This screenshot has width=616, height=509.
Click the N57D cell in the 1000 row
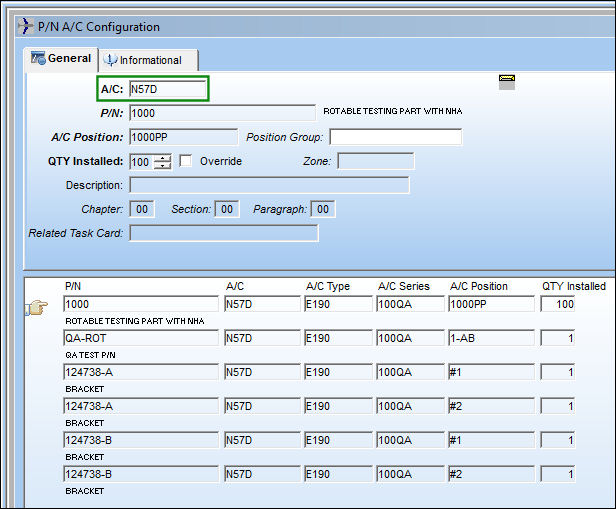click(262, 304)
